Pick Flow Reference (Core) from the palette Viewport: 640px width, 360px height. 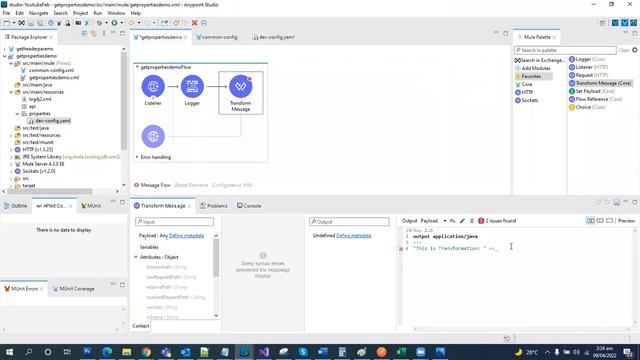point(596,99)
